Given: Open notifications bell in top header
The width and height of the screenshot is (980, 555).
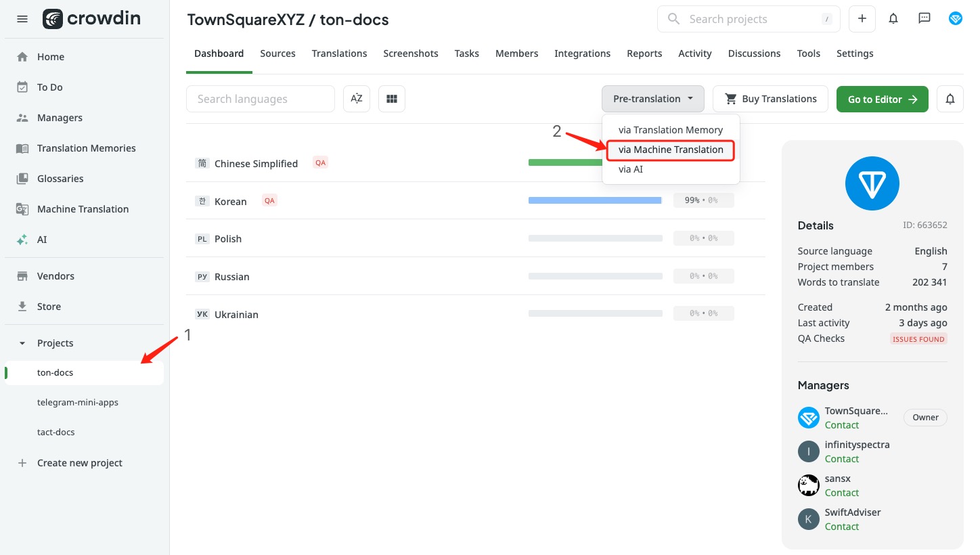Looking at the screenshot, I should click(x=893, y=19).
